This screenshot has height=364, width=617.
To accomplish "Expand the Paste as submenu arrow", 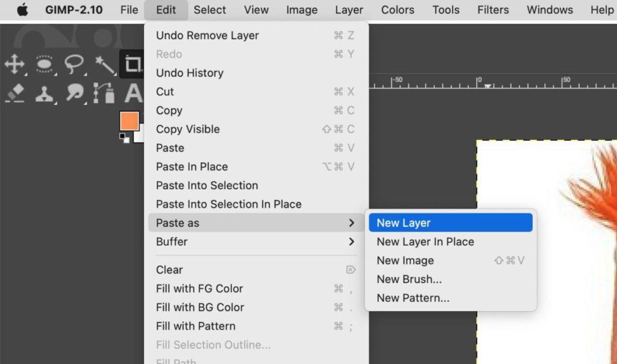I will click(x=351, y=223).
